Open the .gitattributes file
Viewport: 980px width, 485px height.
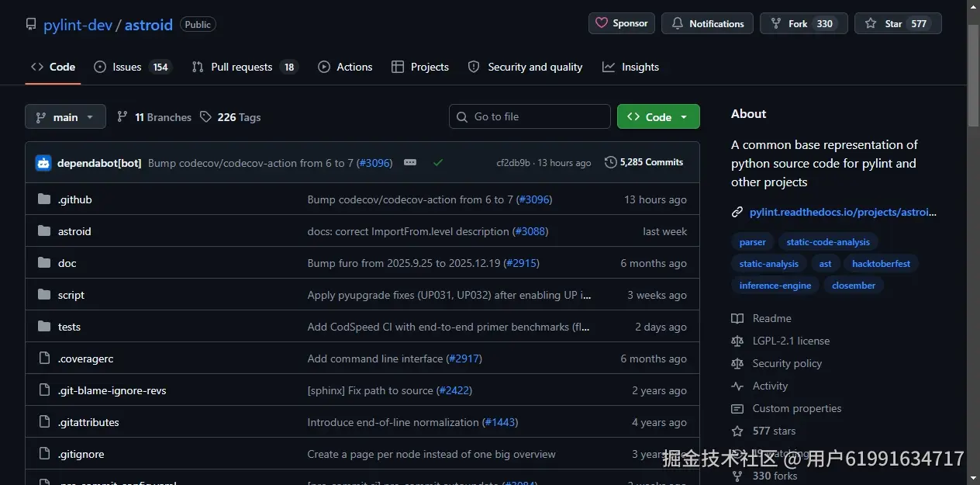(x=88, y=422)
